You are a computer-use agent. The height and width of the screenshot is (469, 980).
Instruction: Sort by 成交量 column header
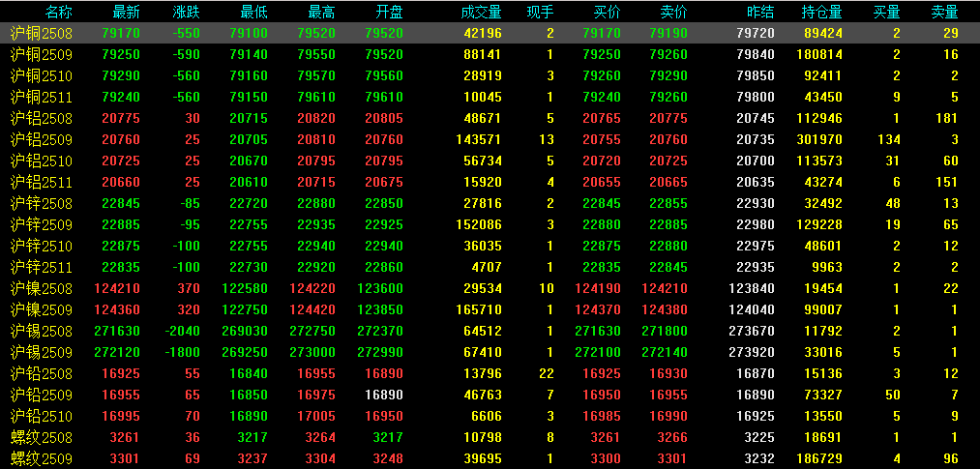(481, 12)
